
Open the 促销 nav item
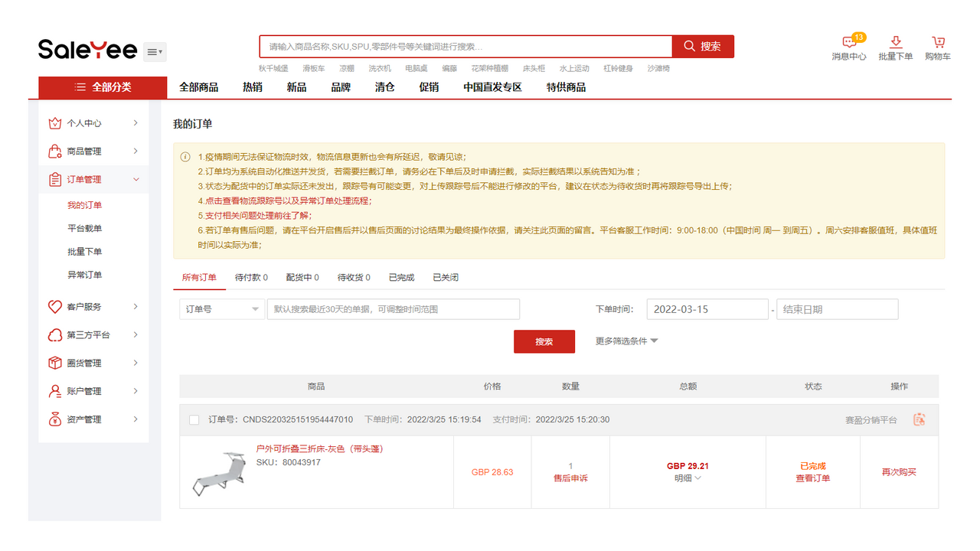pos(429,87)
